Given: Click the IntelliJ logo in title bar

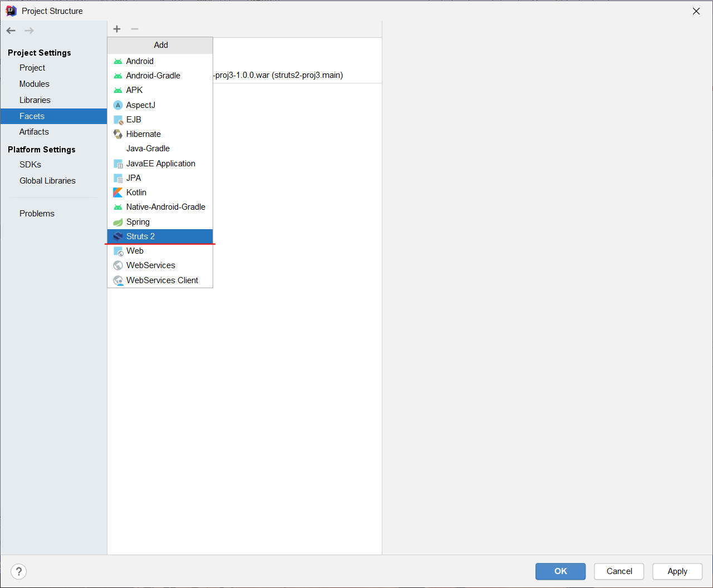Looking at the screenshot, I should tap(11, 11).
